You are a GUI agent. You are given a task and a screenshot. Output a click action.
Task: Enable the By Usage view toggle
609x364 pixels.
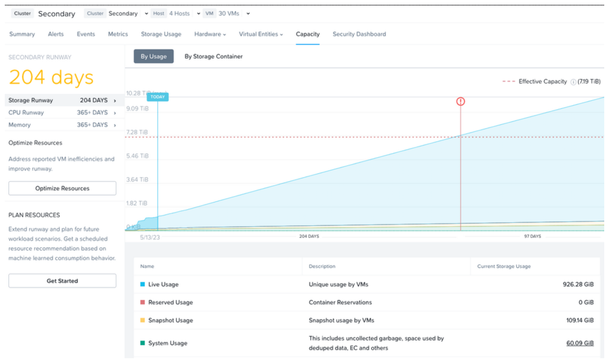coord(153,56)
